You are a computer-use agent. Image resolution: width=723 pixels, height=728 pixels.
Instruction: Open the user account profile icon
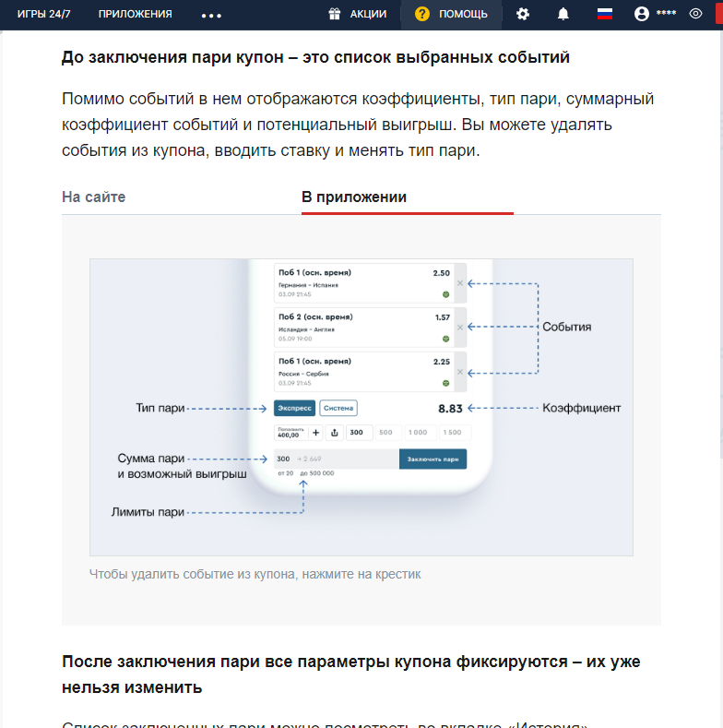[641, 14]
